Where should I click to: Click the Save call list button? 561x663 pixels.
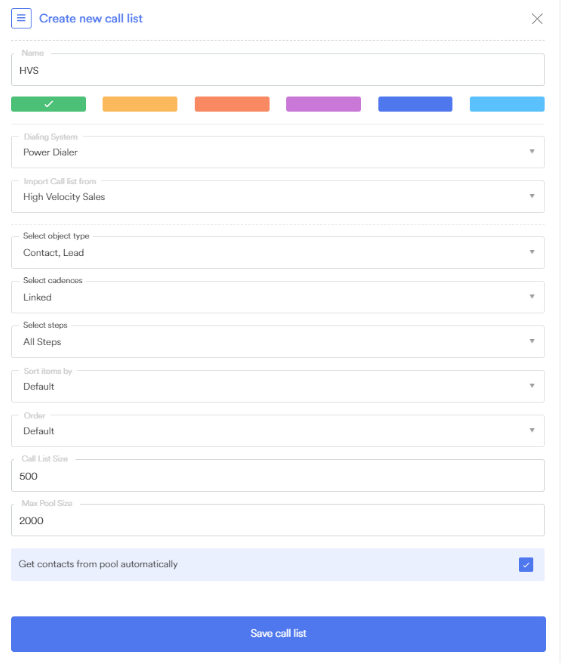click(x=278, y=633)
